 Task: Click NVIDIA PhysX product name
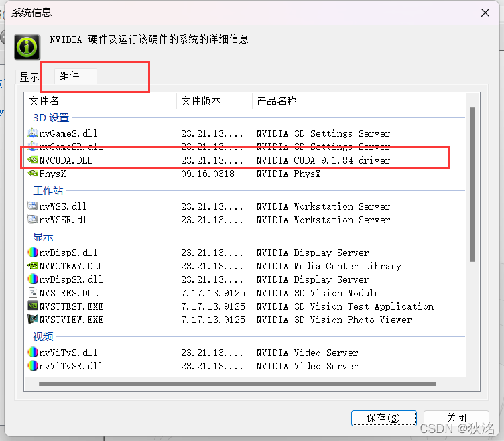[x=288, y=174]
